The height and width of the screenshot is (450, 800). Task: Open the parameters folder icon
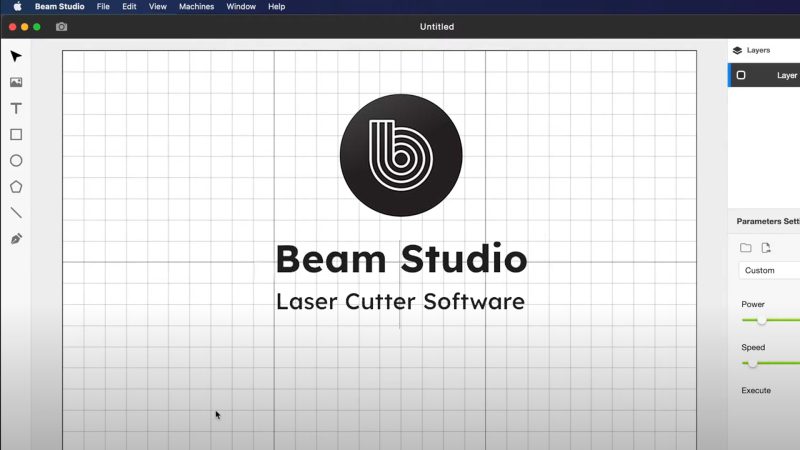tap(745, 247)
